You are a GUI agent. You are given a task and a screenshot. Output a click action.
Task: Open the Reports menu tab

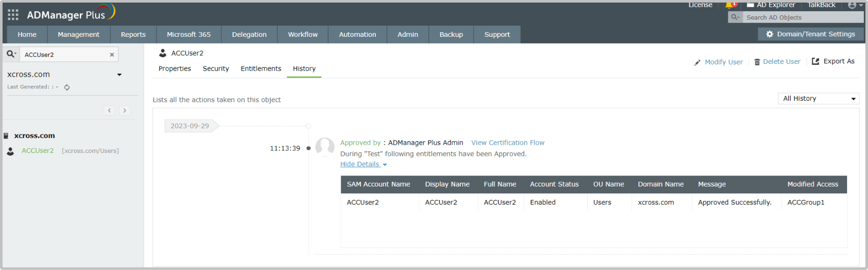coord(133,35)
